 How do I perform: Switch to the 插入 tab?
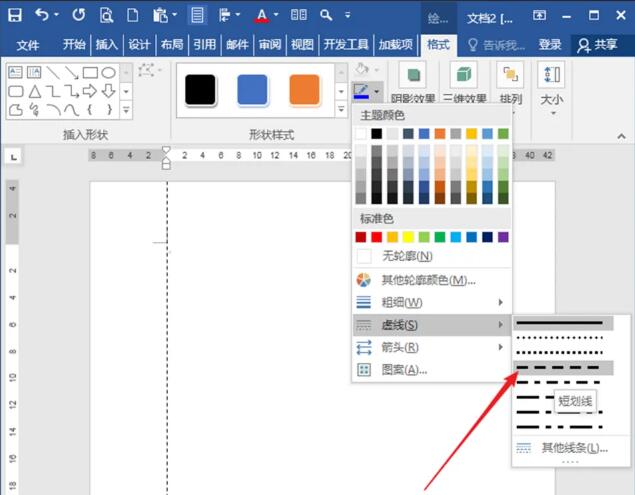[x=107, y=44]
